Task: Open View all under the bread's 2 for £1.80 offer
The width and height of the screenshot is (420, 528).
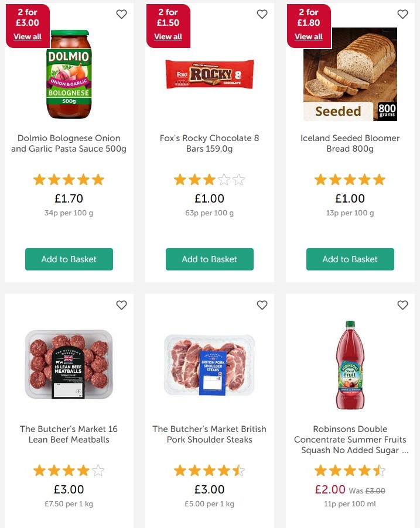Action: point(309,36)
